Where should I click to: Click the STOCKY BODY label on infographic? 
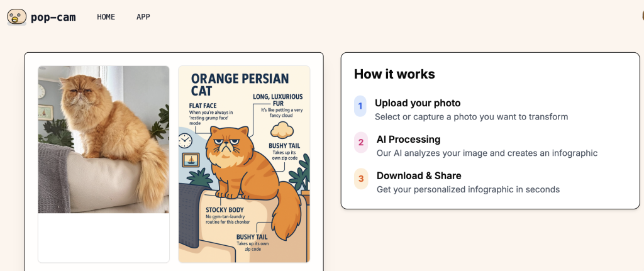point(225,210)
